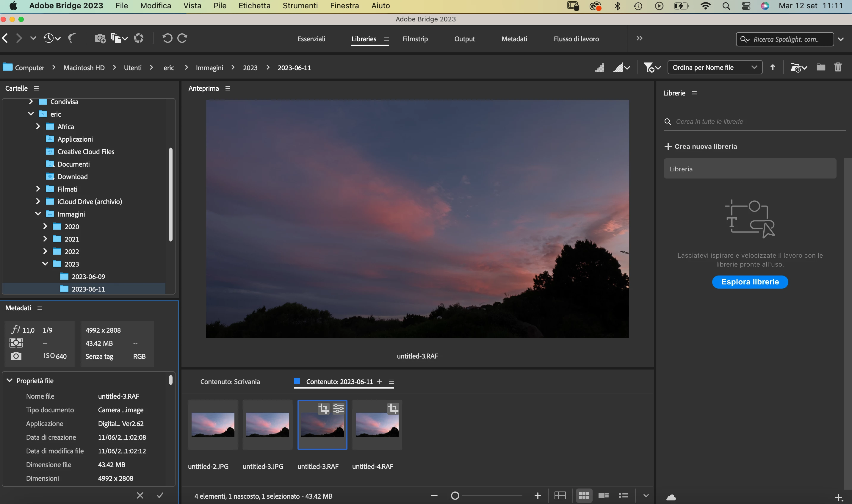Screen dimensions: 852x504
Task: Click the boomerang return to app icon
Action: 72,38
